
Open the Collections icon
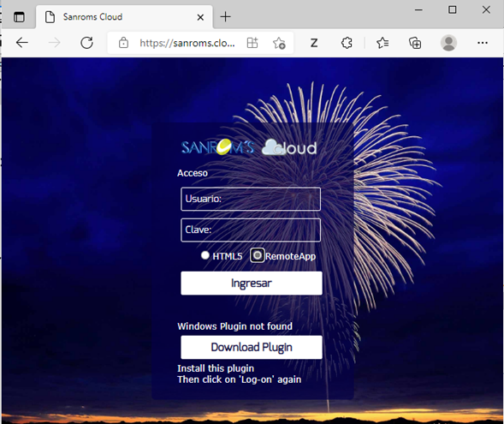(415, 43)
